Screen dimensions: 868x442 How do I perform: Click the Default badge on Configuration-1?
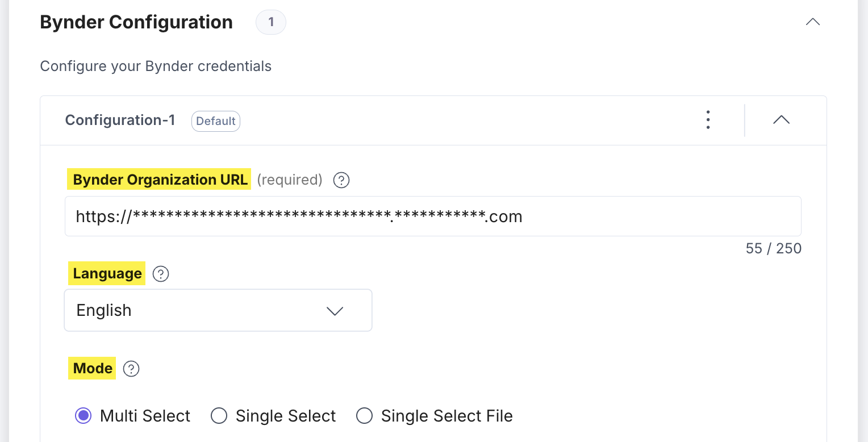pyautogui.click(x=216, y=120)
